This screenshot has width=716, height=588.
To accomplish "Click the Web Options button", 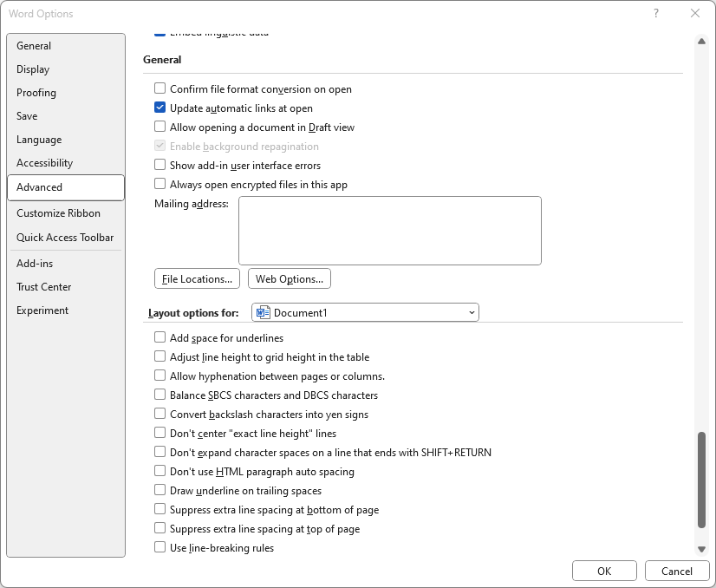I will click(289, 278).
